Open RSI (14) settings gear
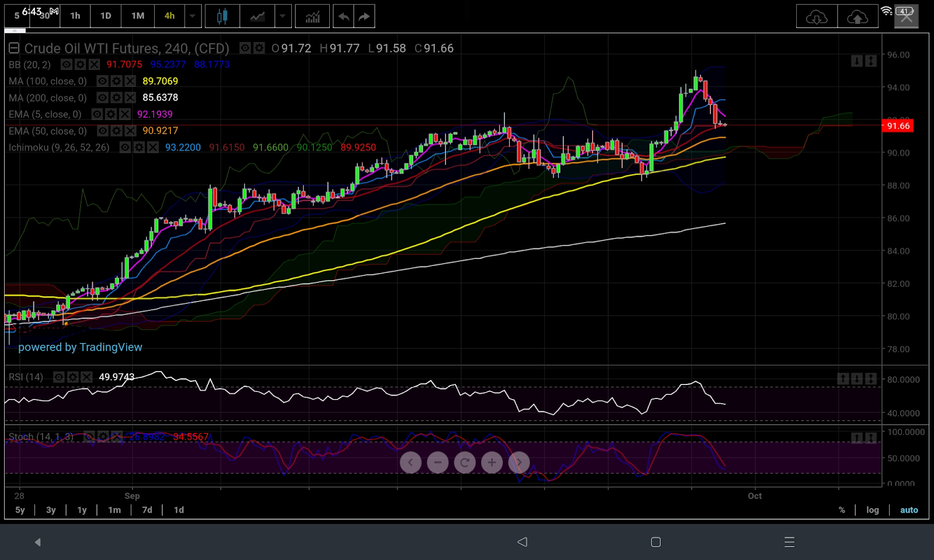 tap(72, 377)
